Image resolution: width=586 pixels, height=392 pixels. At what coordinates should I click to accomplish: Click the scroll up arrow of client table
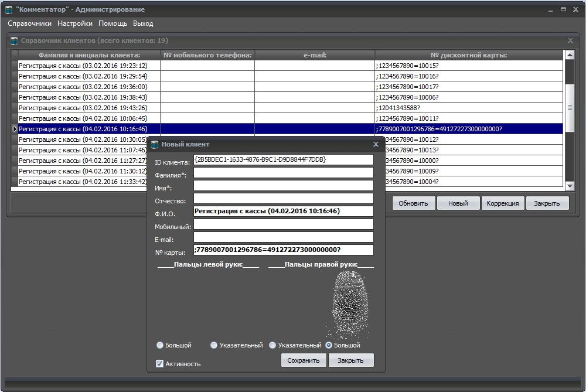[x=570, y=55]
